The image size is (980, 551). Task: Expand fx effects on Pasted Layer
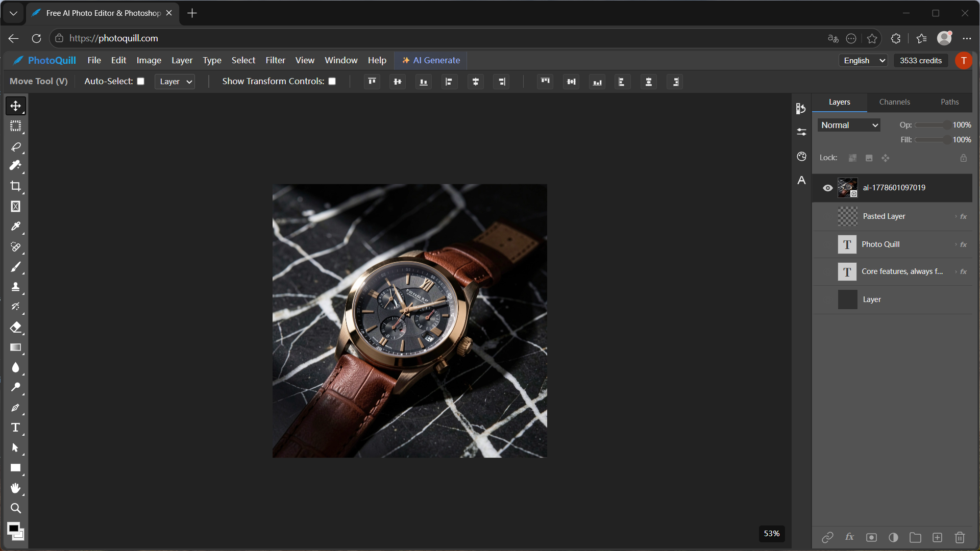961,216
